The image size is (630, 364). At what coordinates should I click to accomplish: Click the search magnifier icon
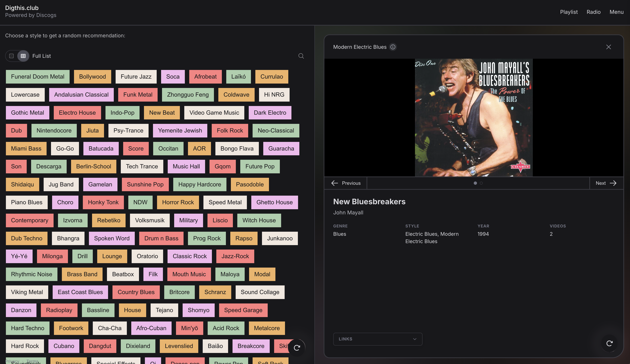click(301, 56)
